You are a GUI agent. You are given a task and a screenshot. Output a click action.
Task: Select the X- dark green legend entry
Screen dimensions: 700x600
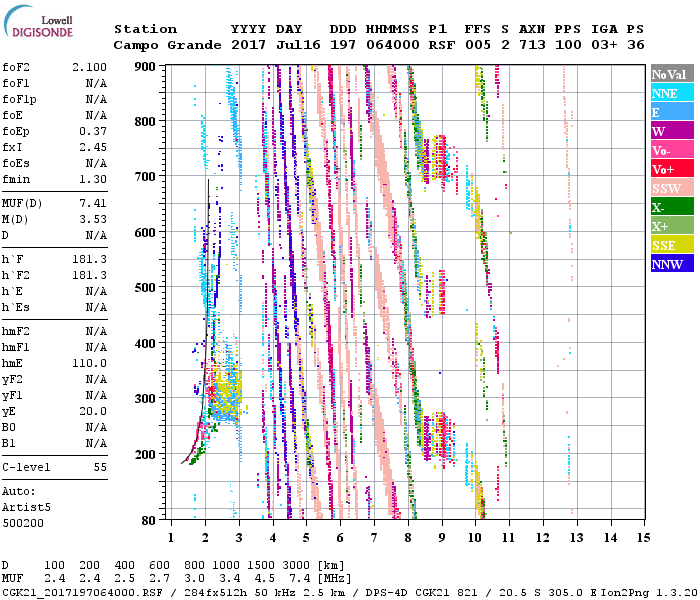672,208
